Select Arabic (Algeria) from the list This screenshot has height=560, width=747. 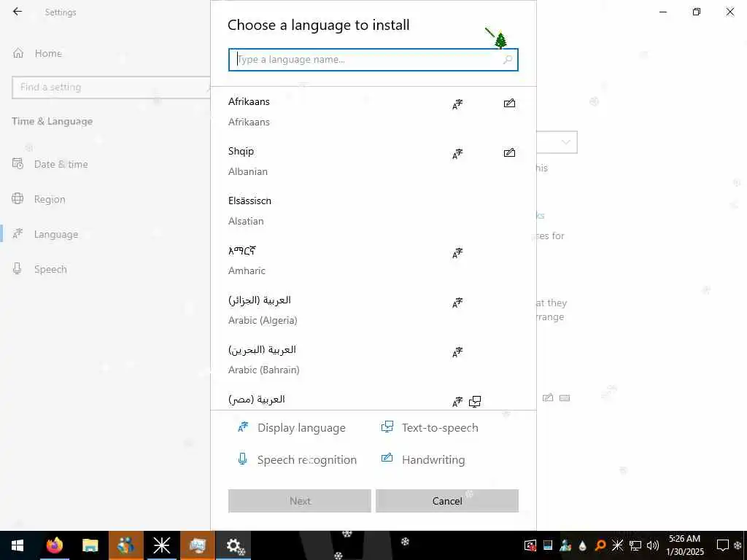coord(373,309)
